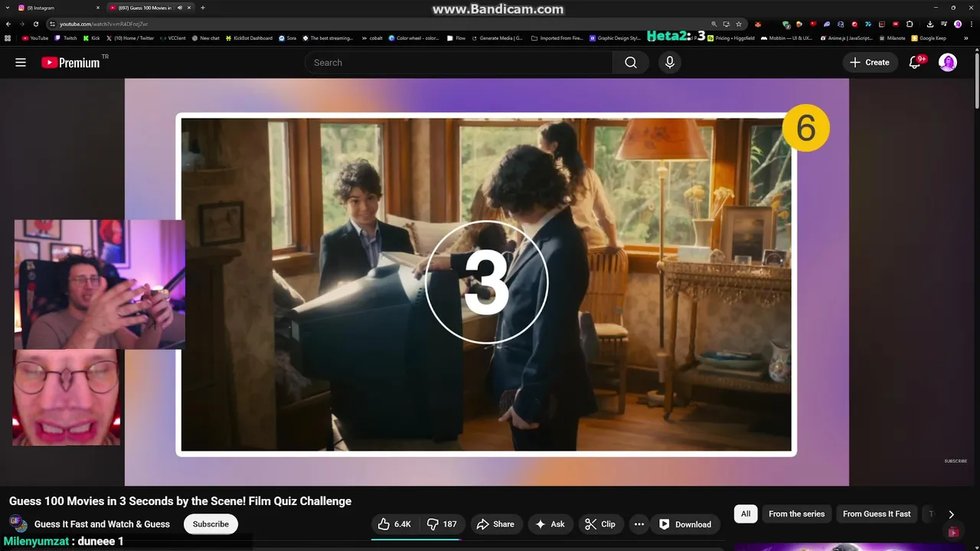980x551 pixels.
Task: Open the zoom magnifier in address bar
Action: point(714,24)
